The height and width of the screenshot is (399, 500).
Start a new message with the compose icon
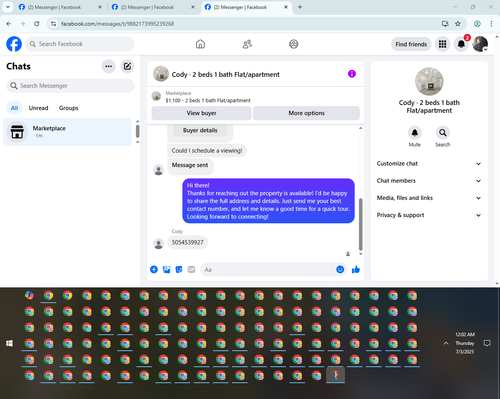coord(127,66)
